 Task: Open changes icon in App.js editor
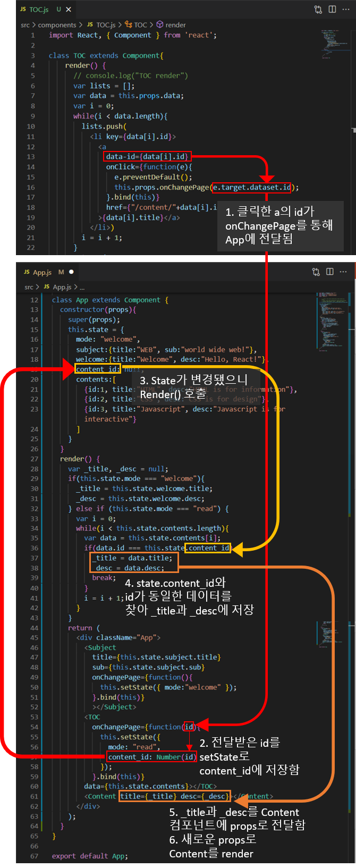click(x=316, y=272)
